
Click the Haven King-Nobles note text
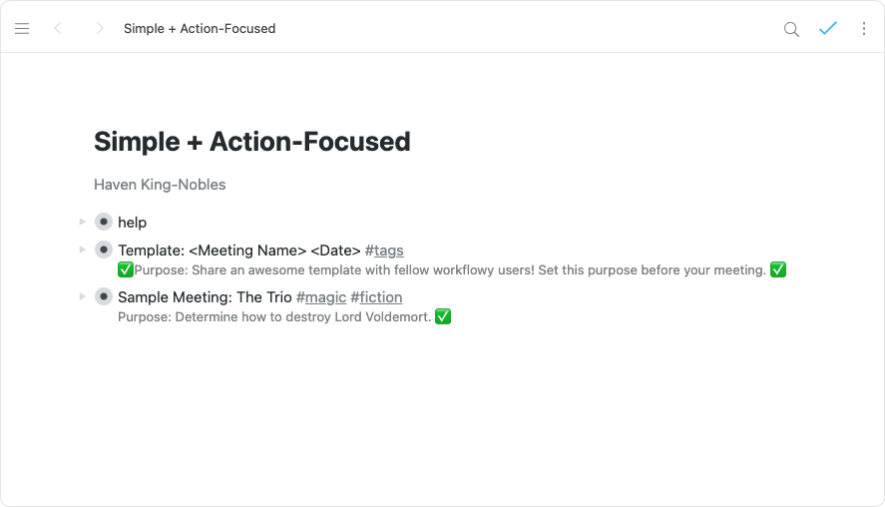click(160, 184)
